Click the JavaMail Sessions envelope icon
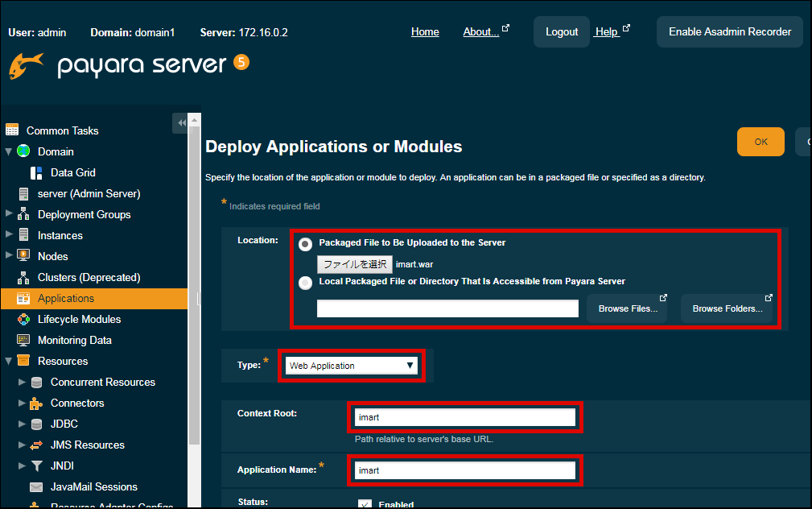This screenshot has height=509, width=812. click(x=36, y=486)
